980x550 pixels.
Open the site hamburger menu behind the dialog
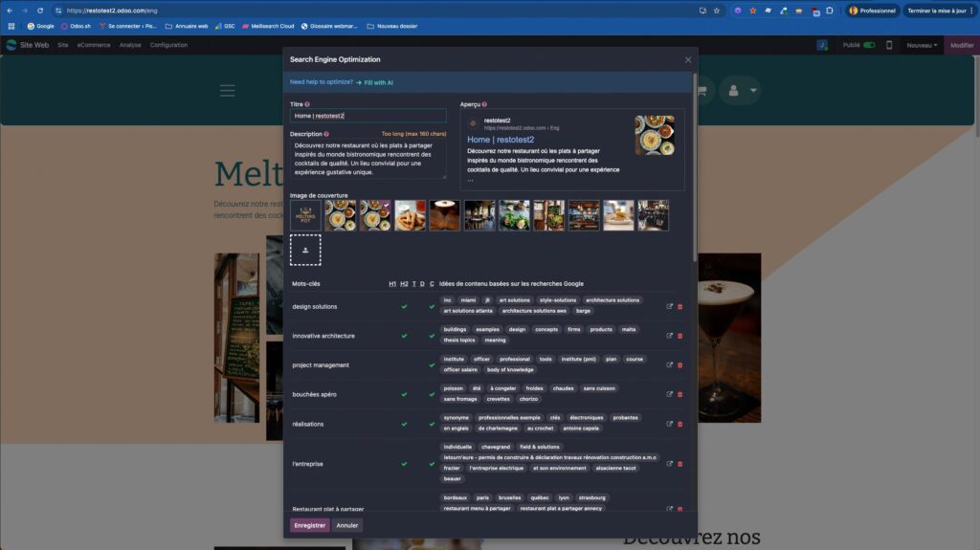click(x=228, y=91)
